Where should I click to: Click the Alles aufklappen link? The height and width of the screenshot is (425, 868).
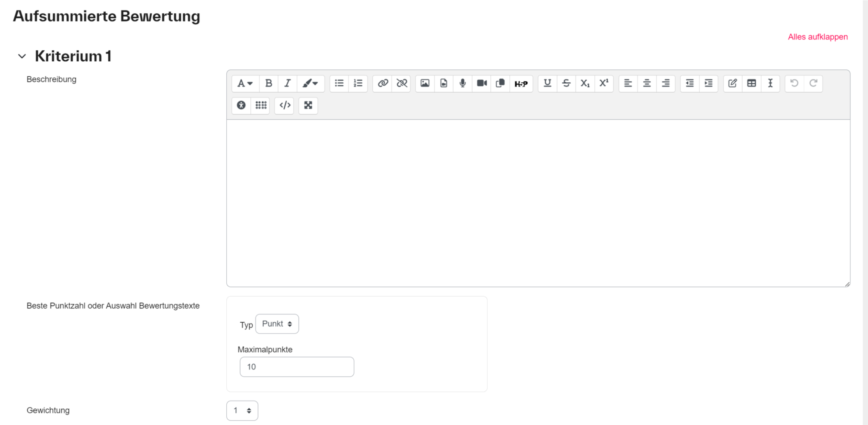point(817,37)
